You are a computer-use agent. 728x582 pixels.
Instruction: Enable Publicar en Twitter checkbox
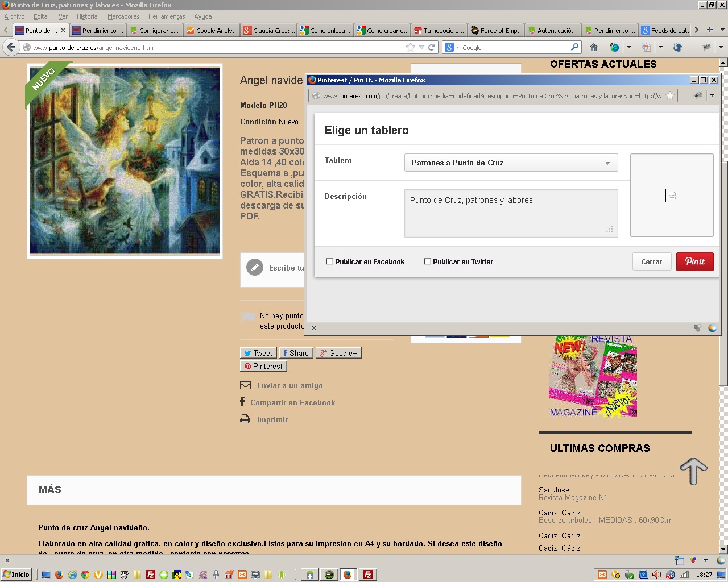click(427, 261)
